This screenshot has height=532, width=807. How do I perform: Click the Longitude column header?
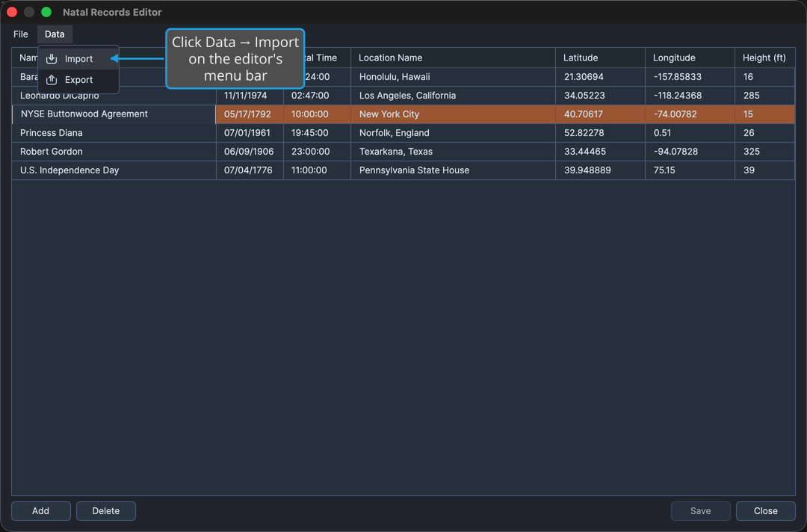pyautogui.click(x=690, y=58)
